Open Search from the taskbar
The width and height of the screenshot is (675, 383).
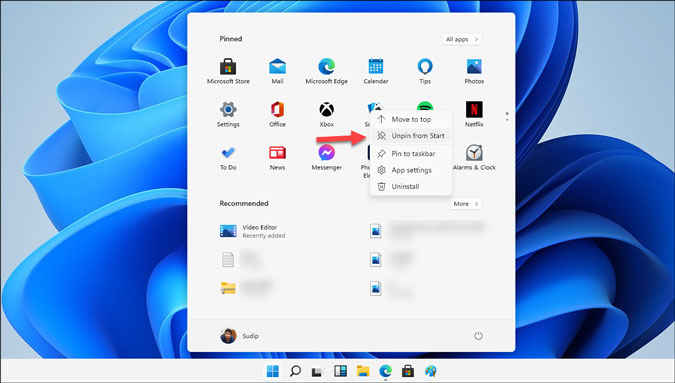(295, 371)
